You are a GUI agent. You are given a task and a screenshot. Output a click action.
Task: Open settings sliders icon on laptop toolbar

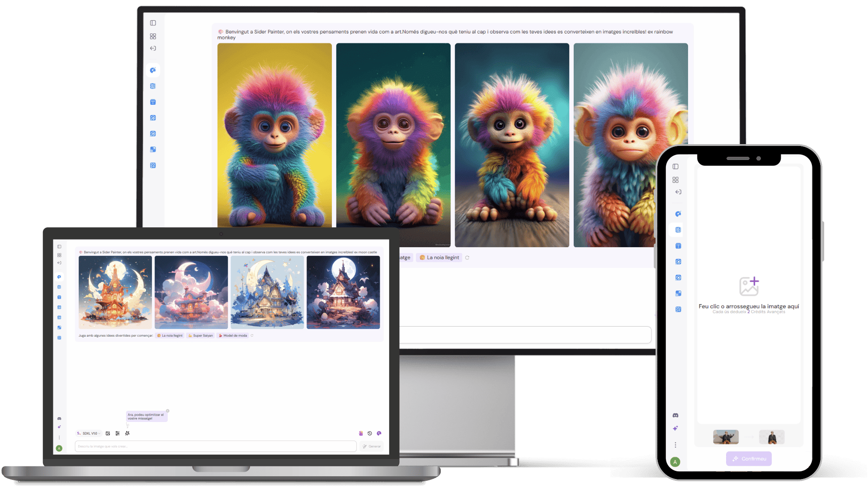[118, 433]
